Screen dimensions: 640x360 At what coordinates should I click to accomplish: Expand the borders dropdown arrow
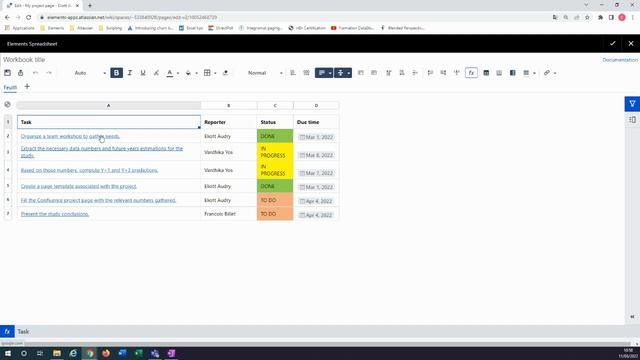click(215, 73)
